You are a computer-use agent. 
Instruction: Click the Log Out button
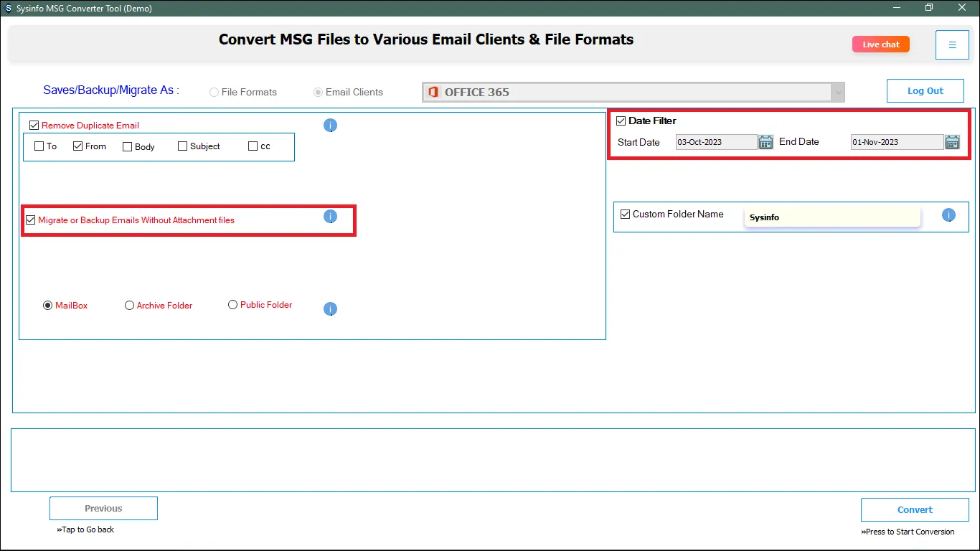click(925, 91)
